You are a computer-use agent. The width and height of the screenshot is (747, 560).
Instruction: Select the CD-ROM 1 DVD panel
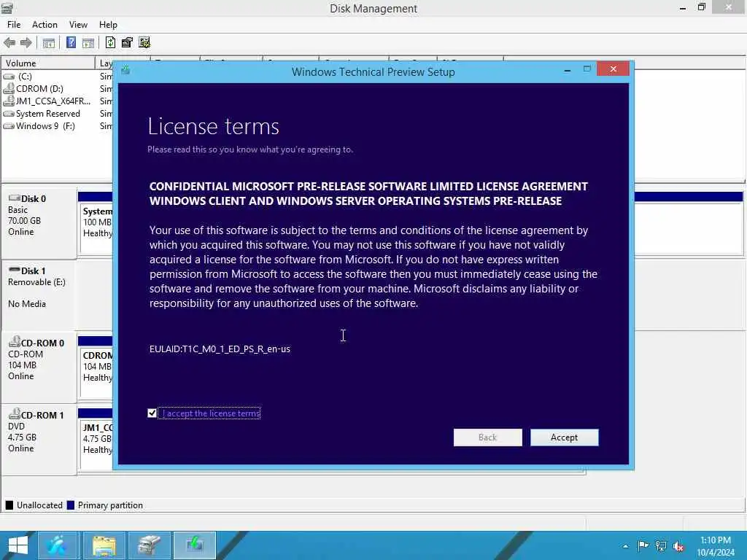click(39, 440)
